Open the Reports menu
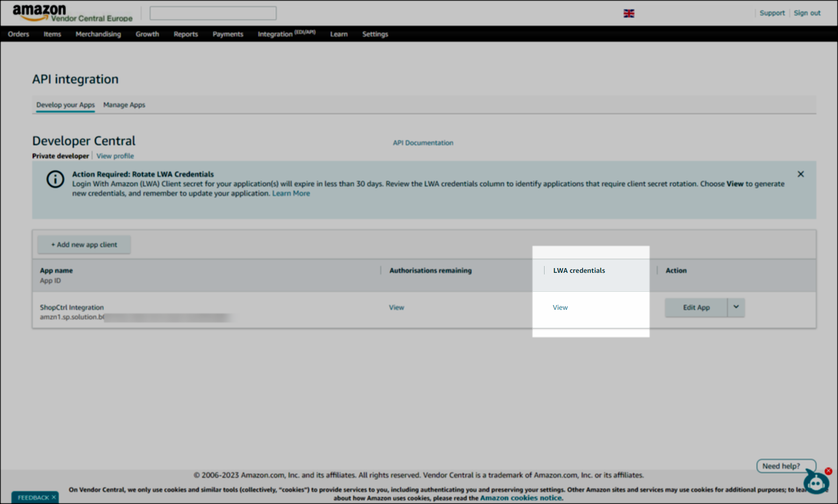This screenshot has height=504, width=838. click(x=186, y=34)
